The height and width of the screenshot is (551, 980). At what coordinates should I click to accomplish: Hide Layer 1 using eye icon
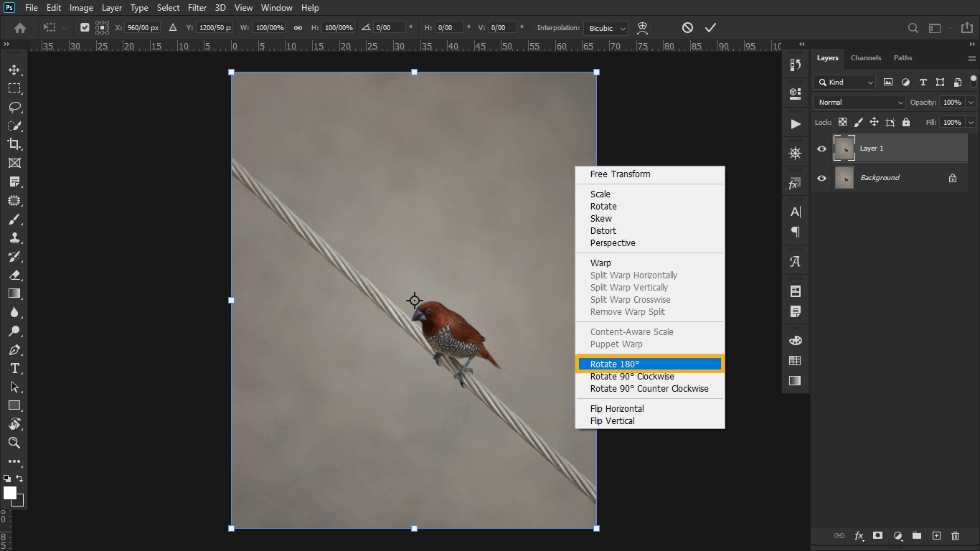click(821, 149)
